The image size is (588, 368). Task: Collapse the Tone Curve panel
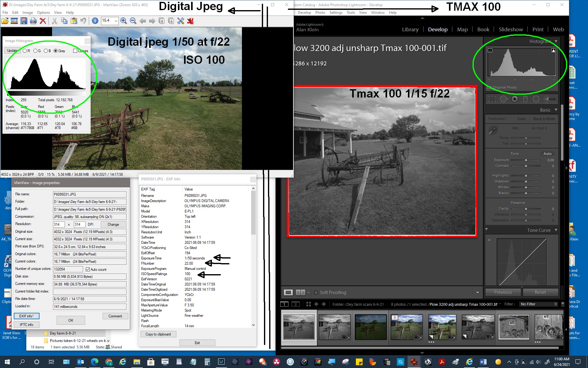point(556,230)
